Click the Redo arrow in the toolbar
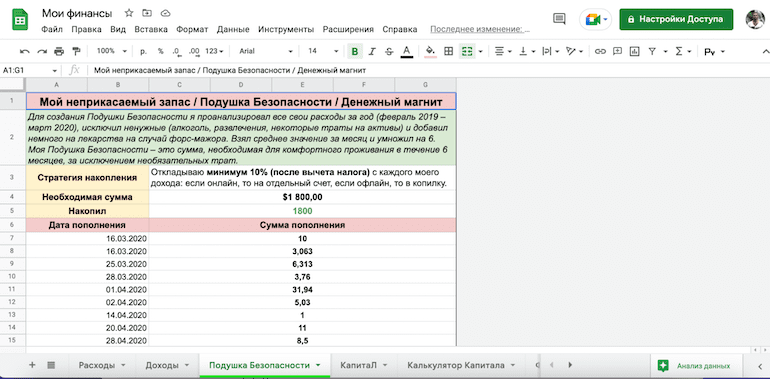 [42, 51]
